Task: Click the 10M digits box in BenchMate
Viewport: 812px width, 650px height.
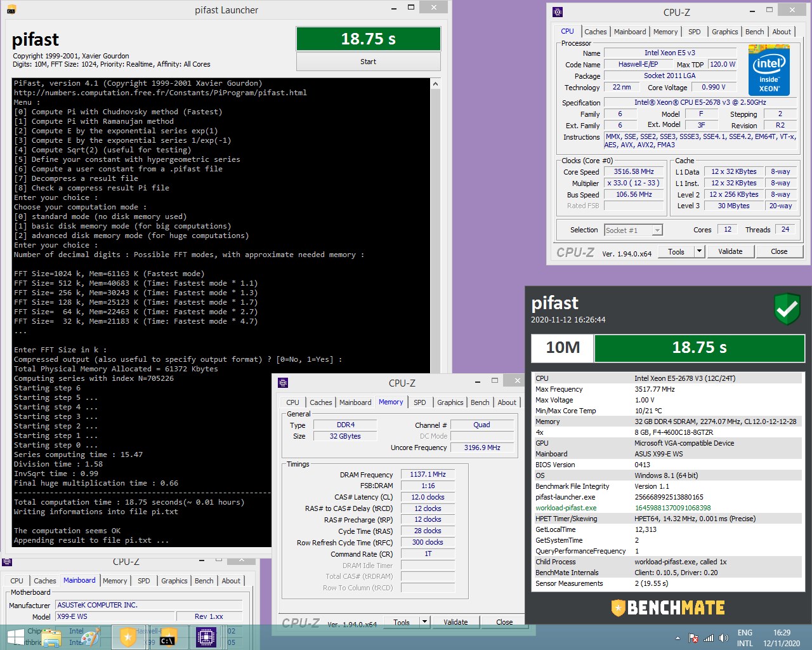Action: (x=563, y=347)
